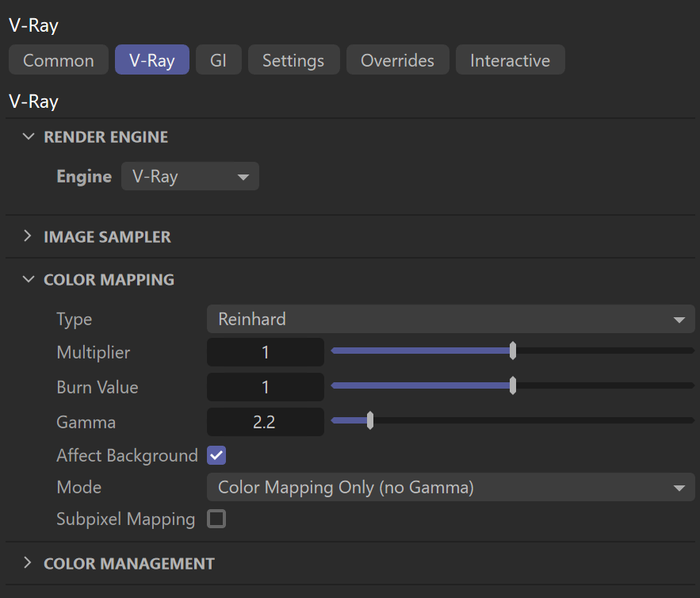Open the Overrides tab
Image resolution: width=700 pixels, height=598 pixels.
coord(397,59)
